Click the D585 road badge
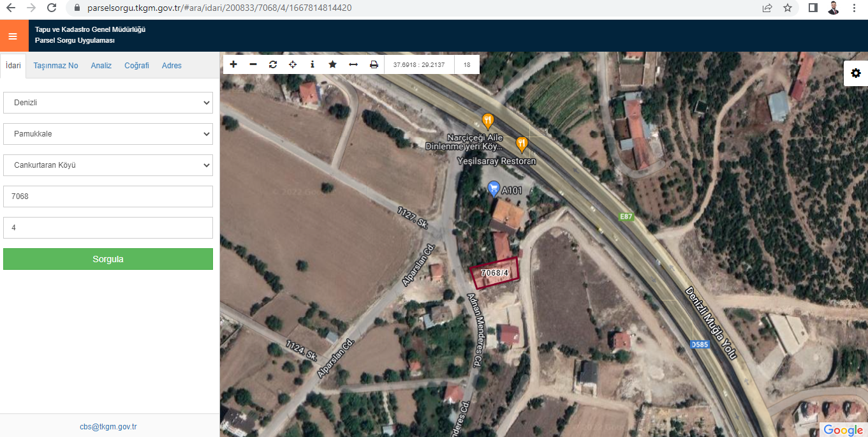The image size is (868, 437). 700,344
